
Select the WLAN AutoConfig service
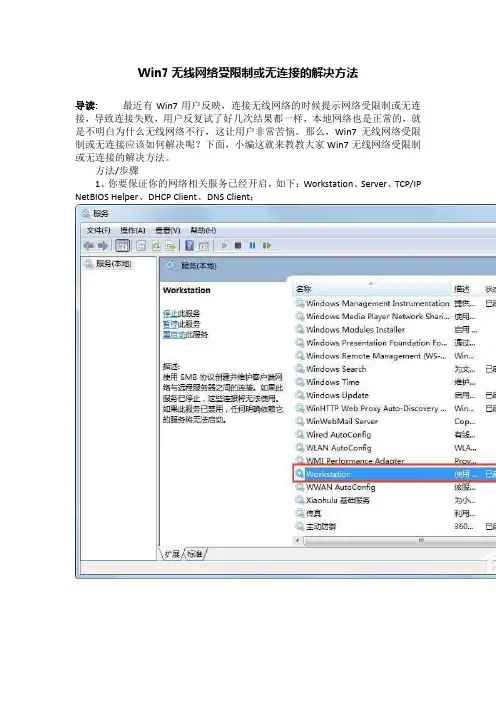coord(395,448)
